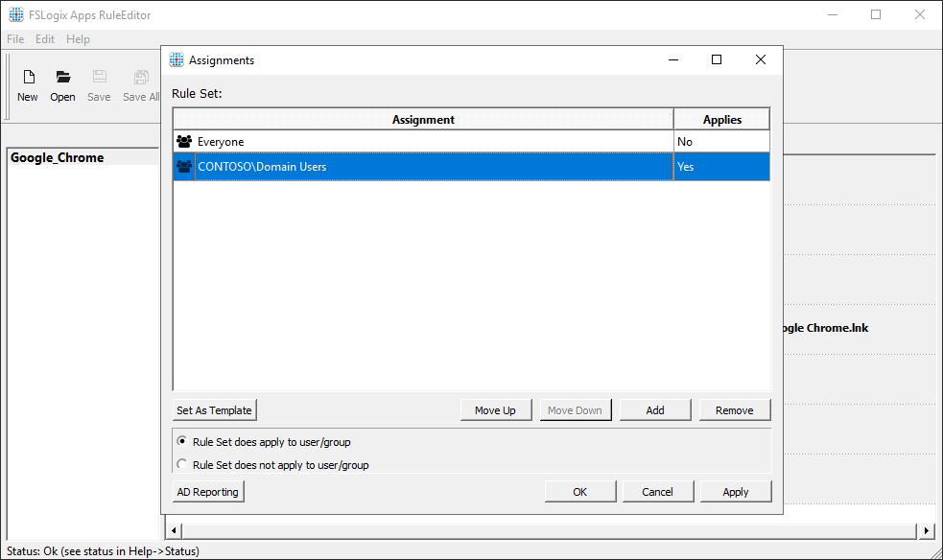Click Add to create an assignment
Screen dimensions: 943x560
[x=655, y=410]
